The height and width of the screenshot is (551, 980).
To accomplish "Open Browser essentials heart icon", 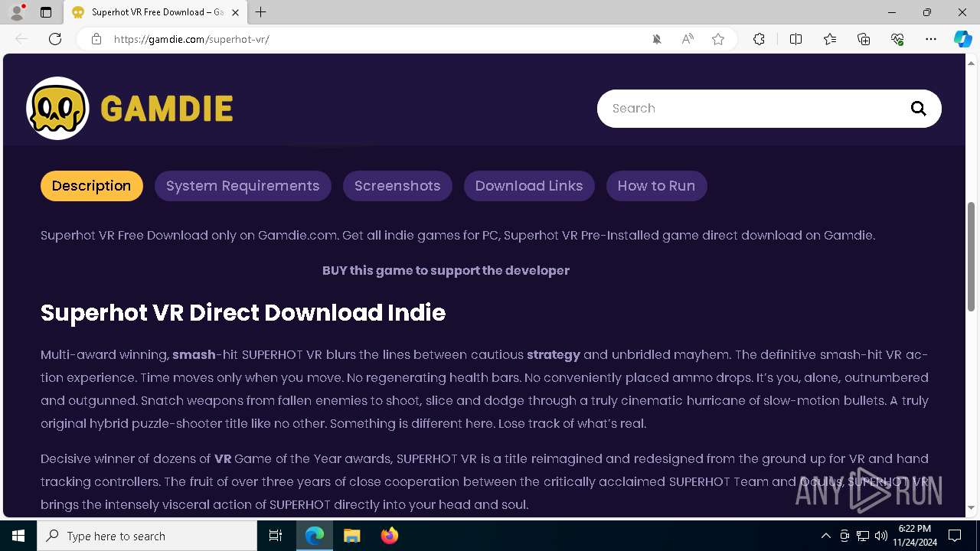I will coord(897,39).
